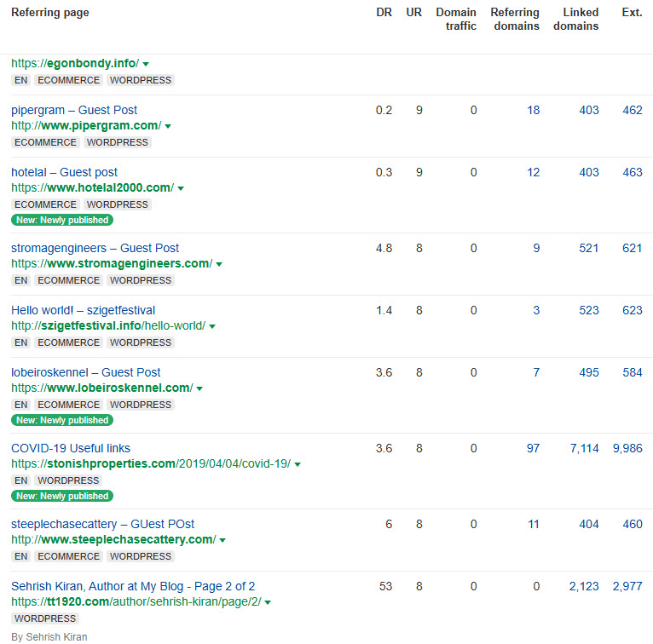
Task: Open szigetfestival referring domains value 3
Action: [x=536, y=310]
